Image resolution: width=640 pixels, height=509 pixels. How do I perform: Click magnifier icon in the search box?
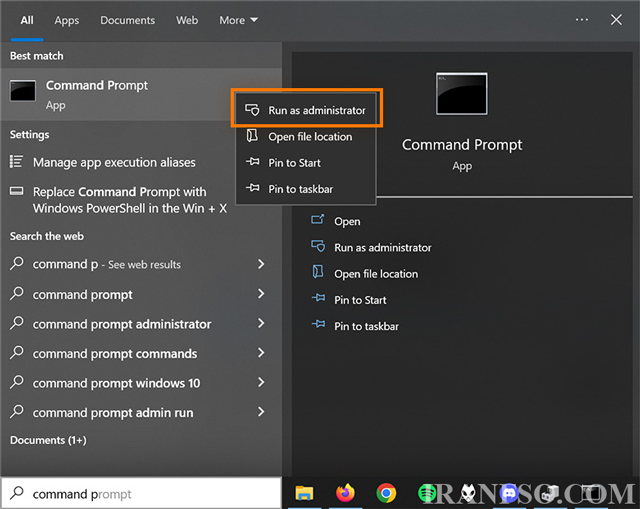[x=17, y=493]
